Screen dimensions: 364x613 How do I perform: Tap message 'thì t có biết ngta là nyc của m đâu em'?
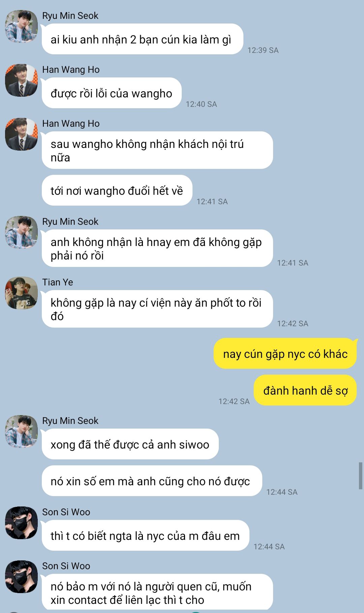pos(145,535)
